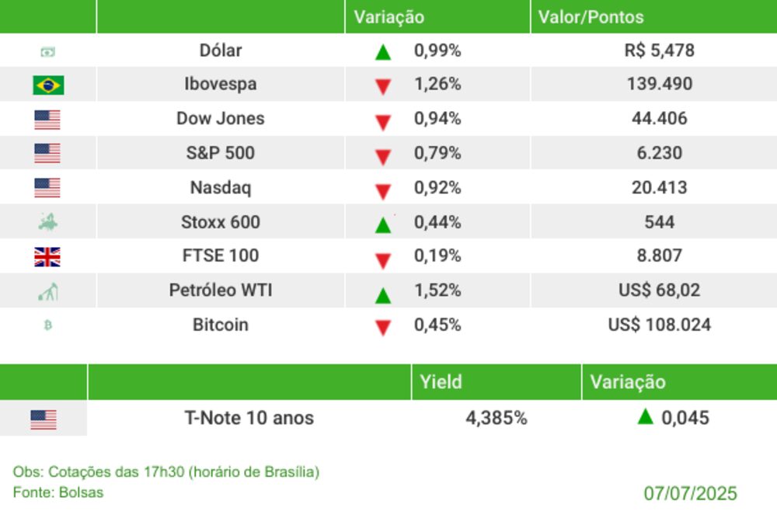Click the Europe map icon beside Stoxx 600
The width and height of the screenshot is (777, 532).
[47, 223]
